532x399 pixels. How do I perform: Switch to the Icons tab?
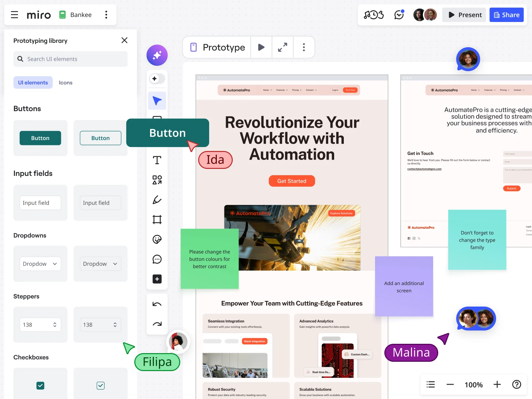(x=66, y=82)
